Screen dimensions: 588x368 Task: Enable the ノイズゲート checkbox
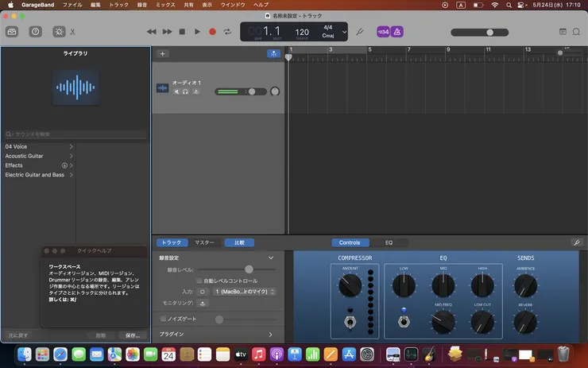163,319
